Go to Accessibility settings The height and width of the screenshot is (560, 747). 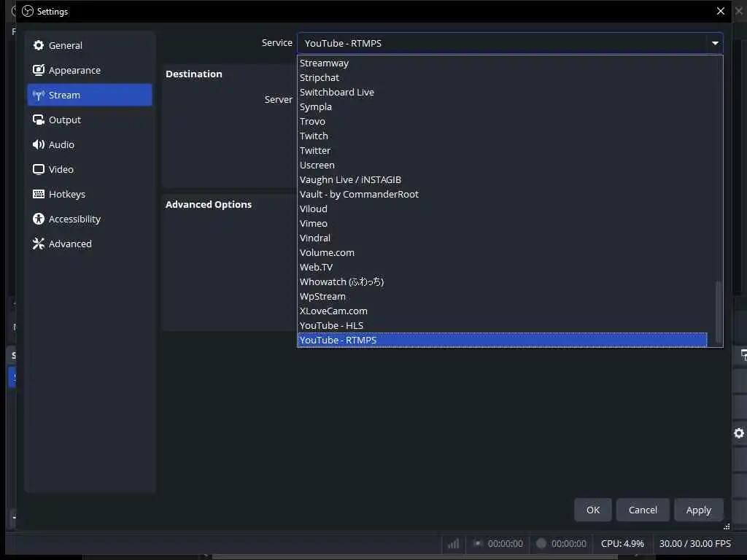(90, 219)
